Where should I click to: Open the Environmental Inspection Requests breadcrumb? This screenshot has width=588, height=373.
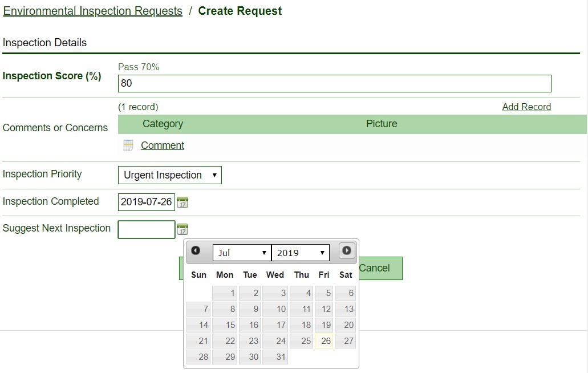93,11
